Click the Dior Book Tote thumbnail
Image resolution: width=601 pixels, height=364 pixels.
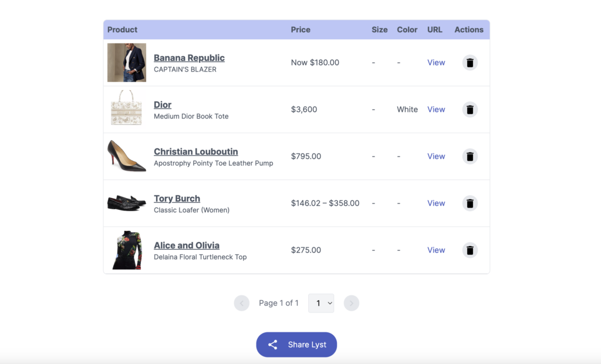(x=126, y=108)
